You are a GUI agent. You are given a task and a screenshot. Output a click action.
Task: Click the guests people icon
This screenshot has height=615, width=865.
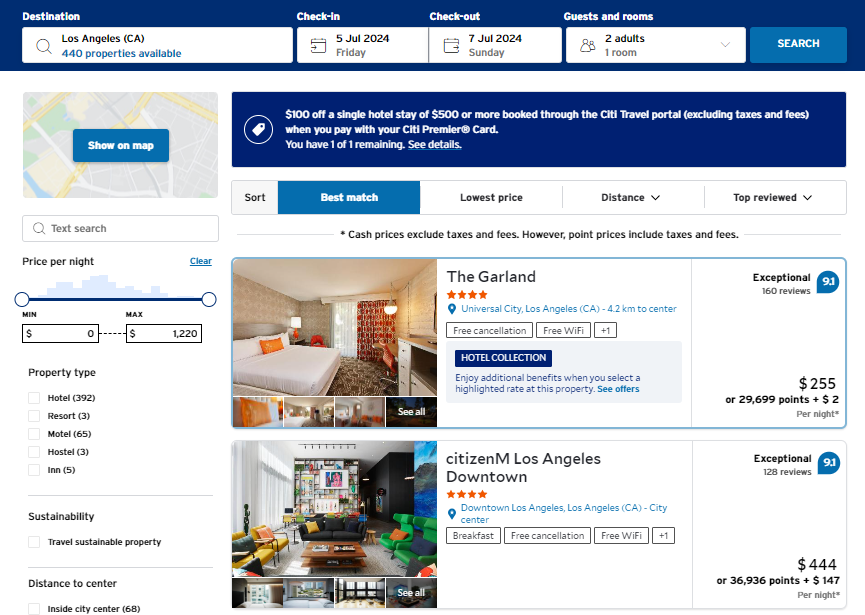[588, 45]
